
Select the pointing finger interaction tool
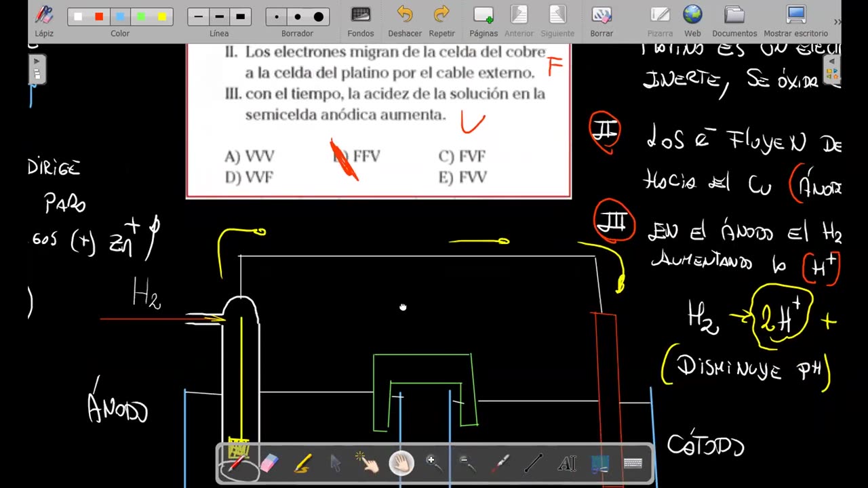[x=368, y=464]
